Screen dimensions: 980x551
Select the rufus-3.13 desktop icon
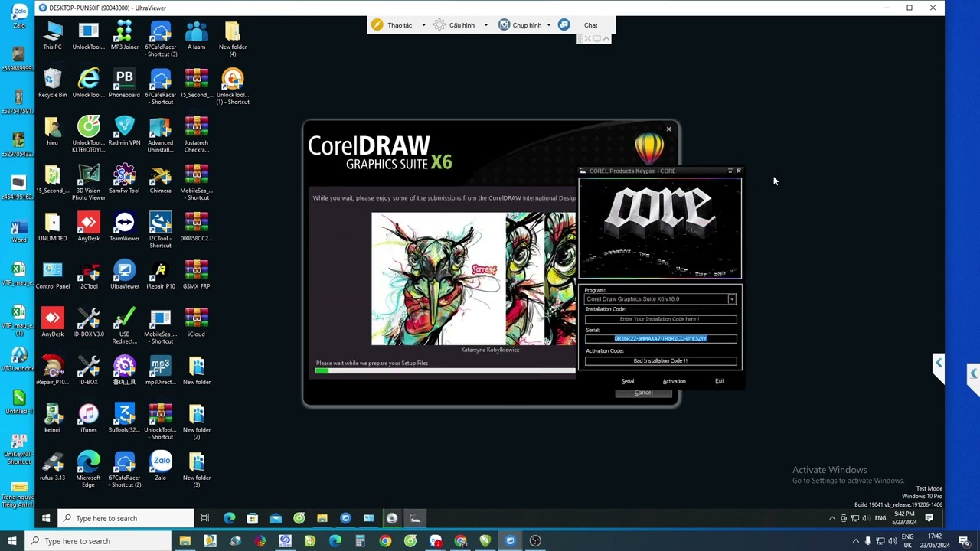point(52,467)
